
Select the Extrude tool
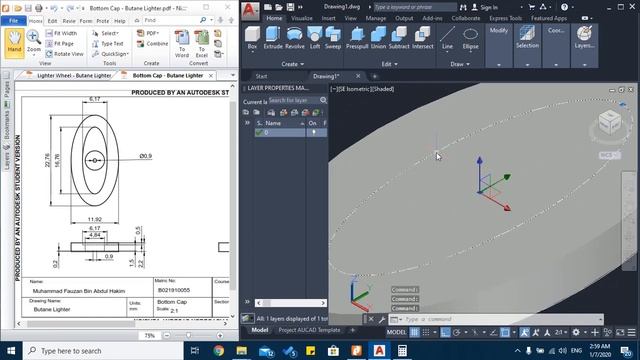[x=273, y=38]
